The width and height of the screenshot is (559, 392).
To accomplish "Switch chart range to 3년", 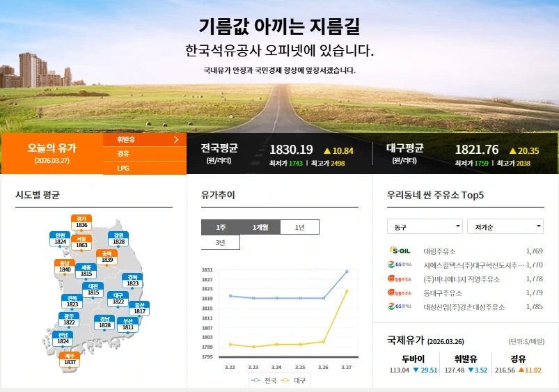I will pyautogui.click(x=220, y=242).
